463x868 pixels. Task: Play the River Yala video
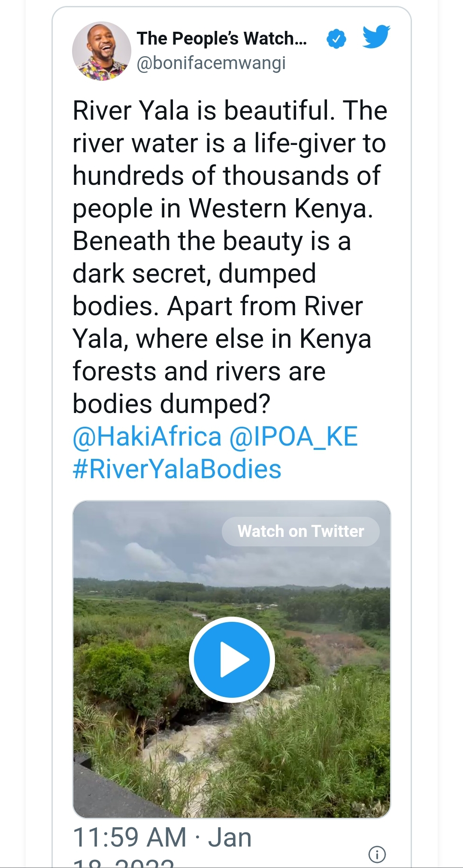(232, 659)
